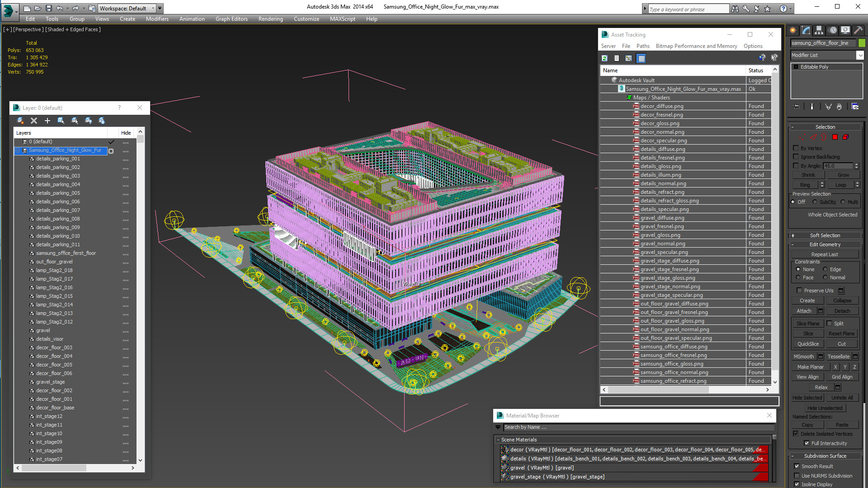Open the Rendering menu
This screenshot has width=868, height=488.
(270, 19)
